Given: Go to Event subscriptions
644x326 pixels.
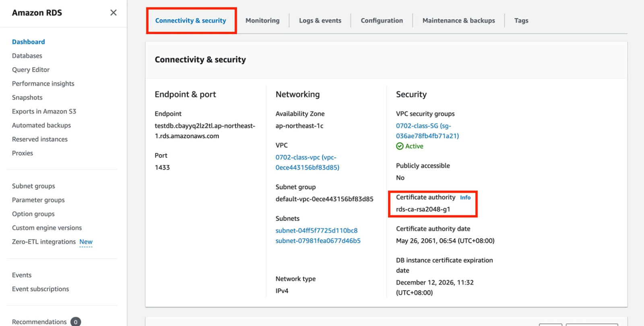Looking at the screenshot, I should (x=40, y=289).
